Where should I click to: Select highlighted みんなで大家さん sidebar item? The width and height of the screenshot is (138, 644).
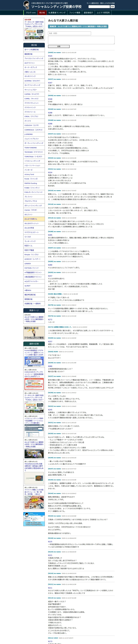tap(34, 219)
